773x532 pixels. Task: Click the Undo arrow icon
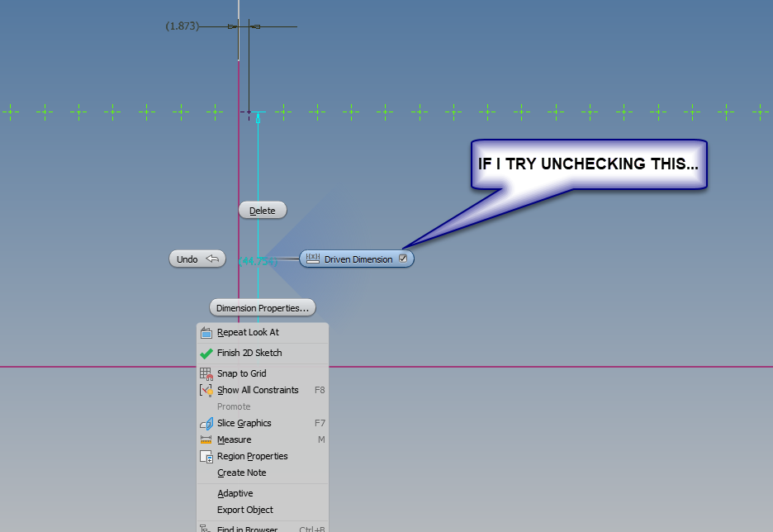tap(212, 258)
